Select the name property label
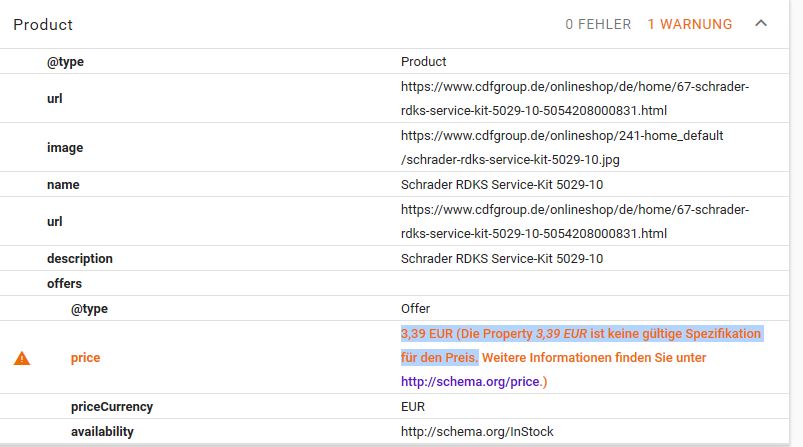Screen dimensions: 803x447 [63, 185]
